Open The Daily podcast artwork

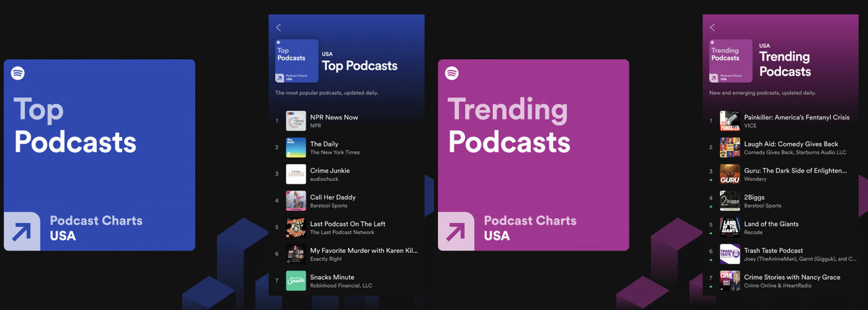coord(296,147)
